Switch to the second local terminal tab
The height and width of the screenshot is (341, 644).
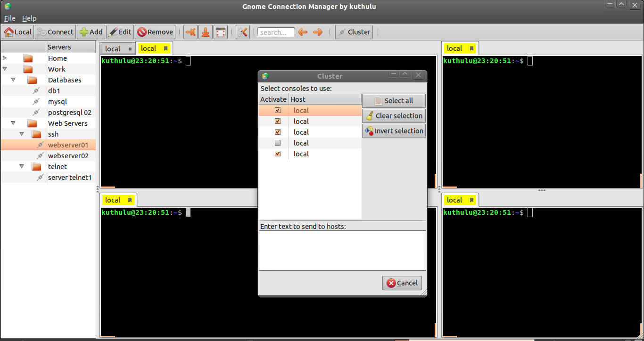tap(149, 48)
